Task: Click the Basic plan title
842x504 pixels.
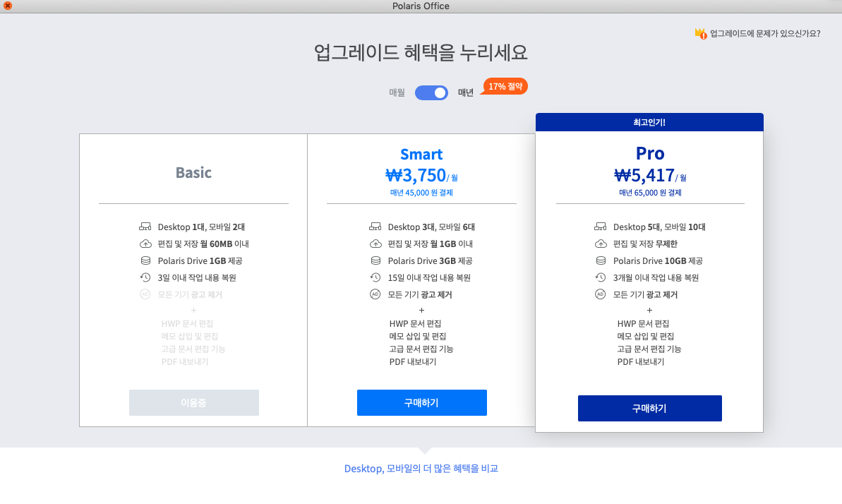Action: [x=194, y=172]
